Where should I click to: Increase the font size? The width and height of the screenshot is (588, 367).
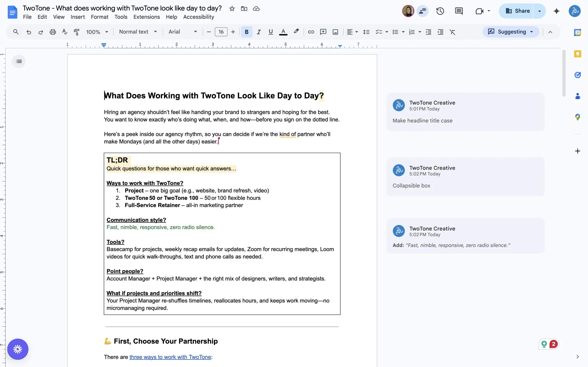click(233, 32)
